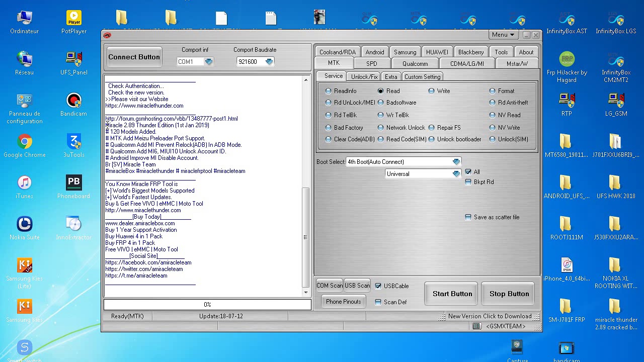Open the 3uTools shortcut
The image size is (644, 362).
point(74,146)
